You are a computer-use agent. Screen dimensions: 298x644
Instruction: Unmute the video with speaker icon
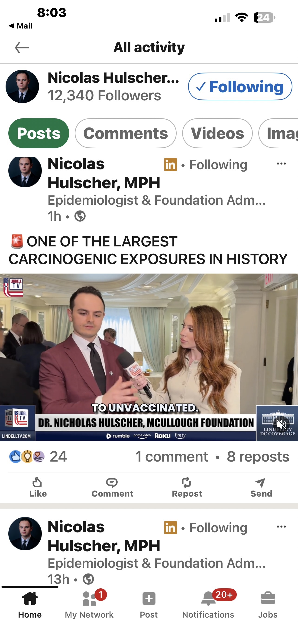pyautogui.click(x=281, y=424)
